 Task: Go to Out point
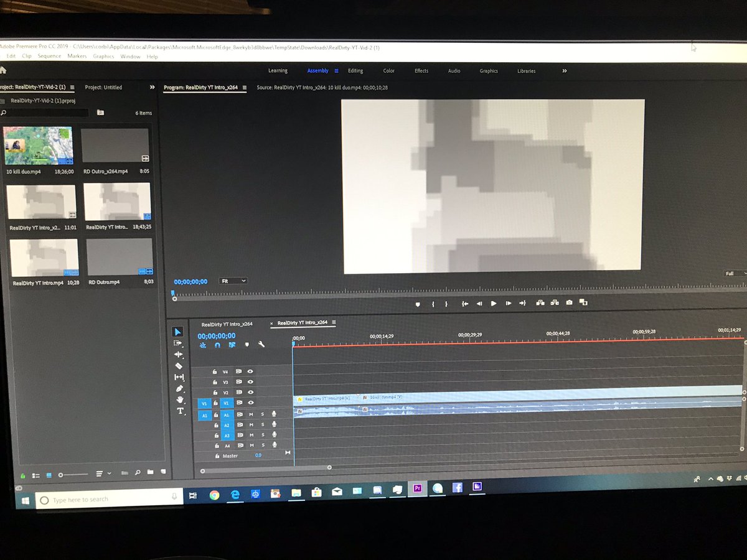click(x=523, y=303)
